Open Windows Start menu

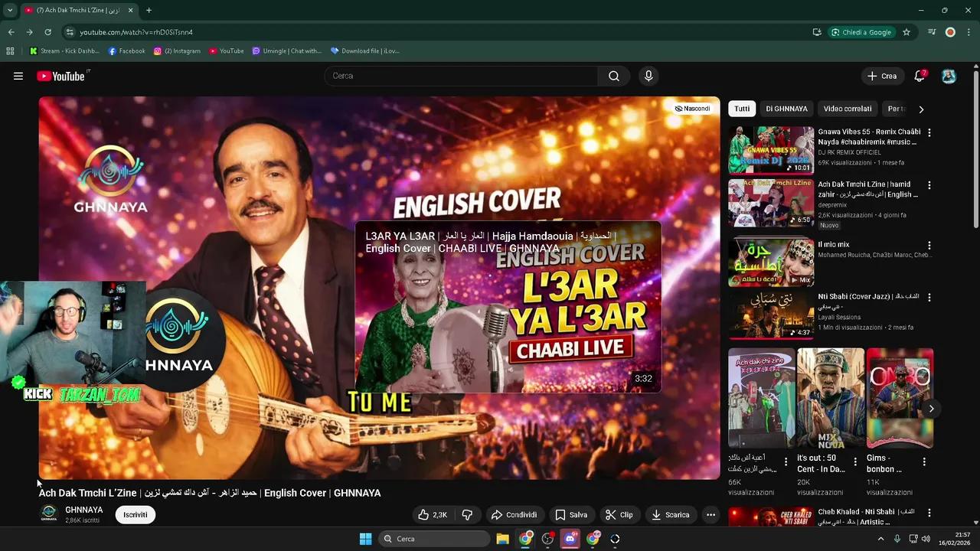365,539
